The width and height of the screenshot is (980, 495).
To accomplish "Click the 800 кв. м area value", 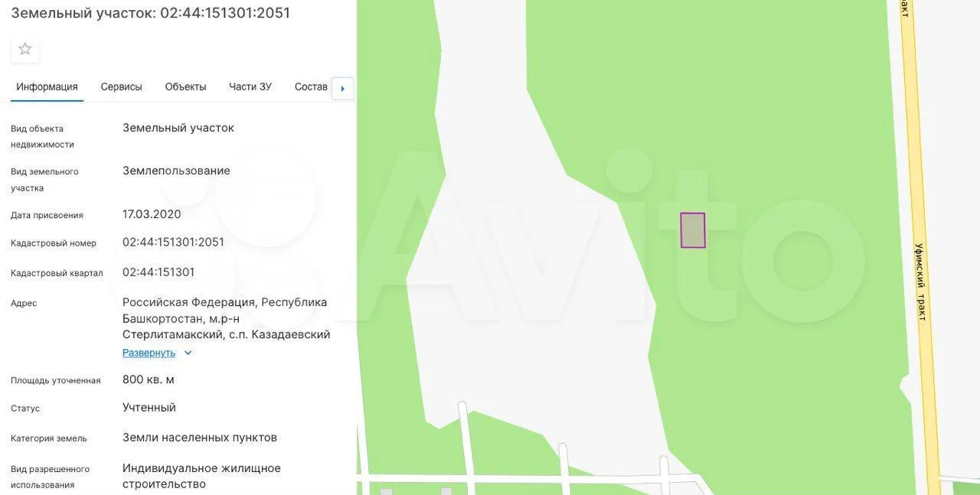I will 149,379.
